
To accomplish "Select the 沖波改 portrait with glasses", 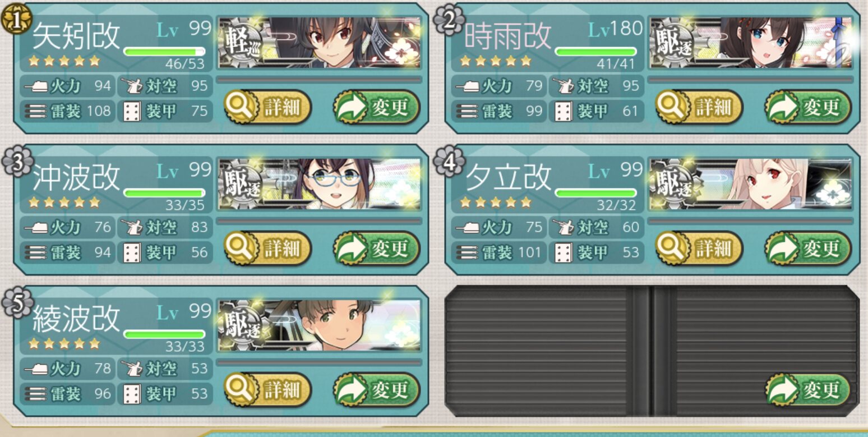I will click(x=318, y=184).
